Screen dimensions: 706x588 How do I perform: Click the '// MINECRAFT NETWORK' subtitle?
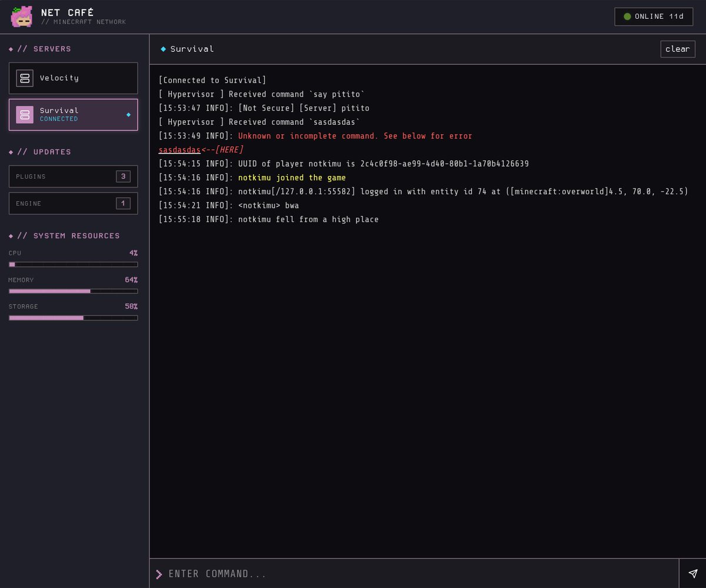[84, 22]
